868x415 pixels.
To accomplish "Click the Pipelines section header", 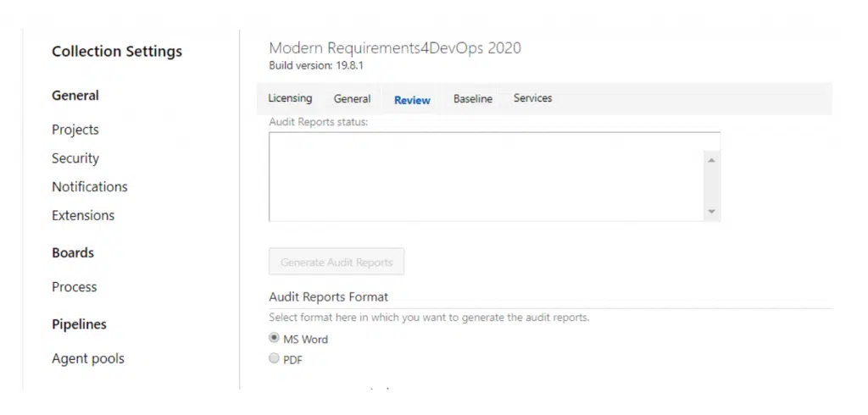I will (79, 324).
